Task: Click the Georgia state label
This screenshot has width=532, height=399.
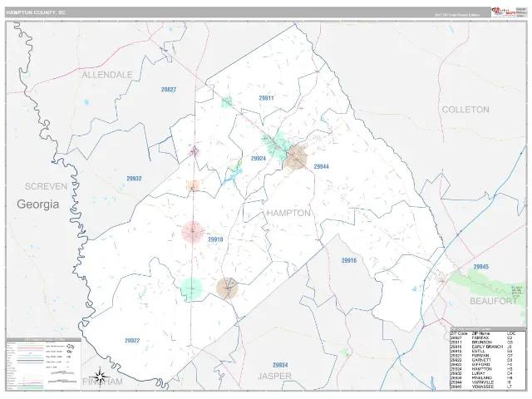Action: pos(38,204)
